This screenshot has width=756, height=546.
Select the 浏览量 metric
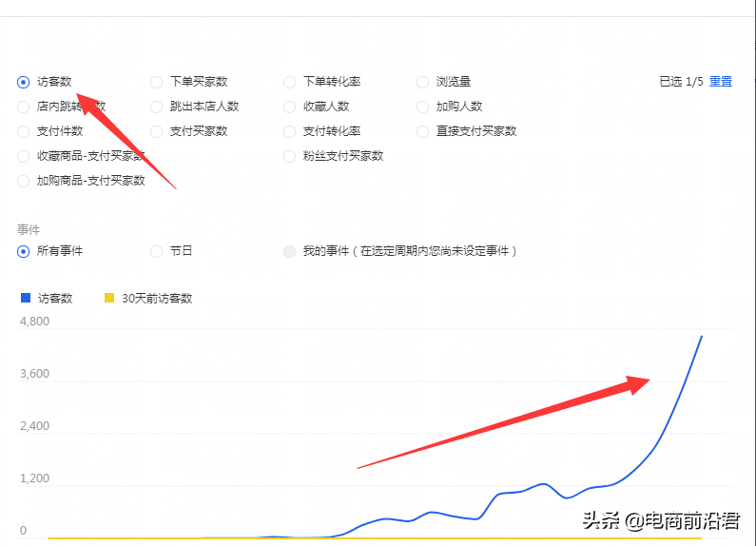click(x=422, y=82)
